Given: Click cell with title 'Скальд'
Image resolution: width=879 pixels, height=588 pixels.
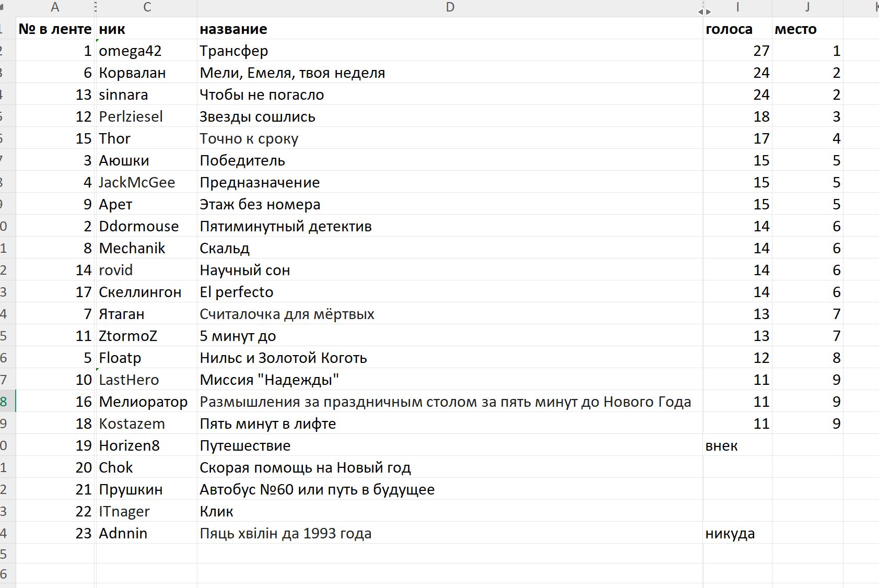Looking at the screenshot, I should point(450,248).
